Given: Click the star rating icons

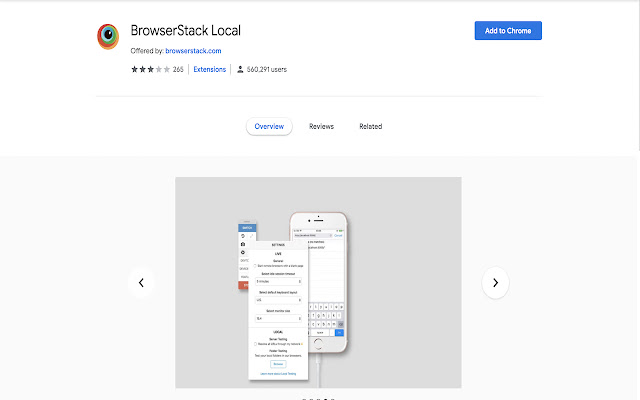Looking at the screenshot, I should 150,69.
